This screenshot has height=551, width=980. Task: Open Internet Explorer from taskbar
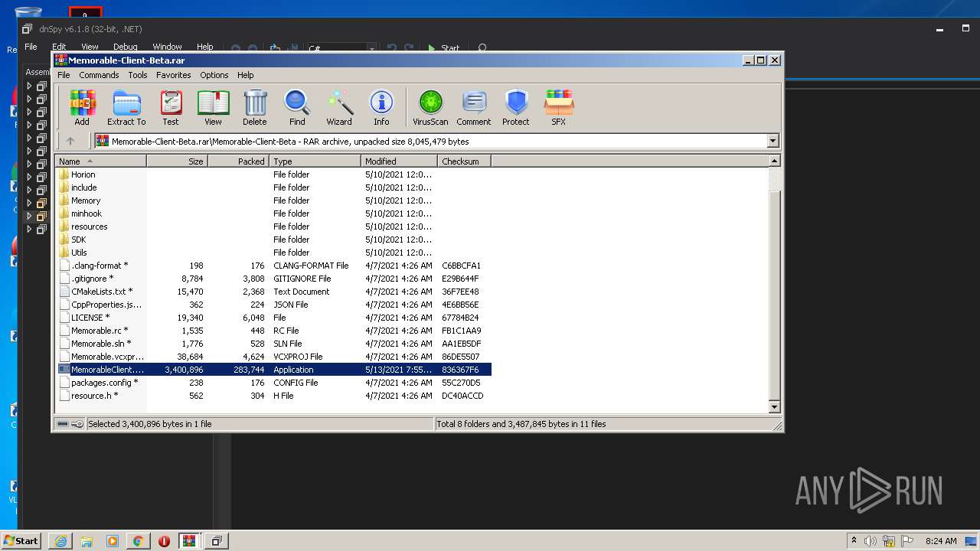[60, 541]
